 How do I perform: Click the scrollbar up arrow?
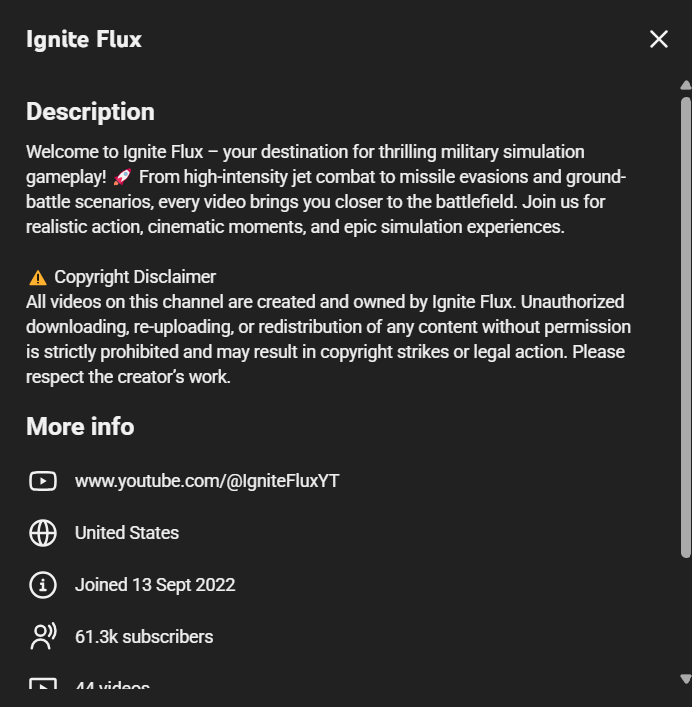pyautogui.click(x=685, y=85)
